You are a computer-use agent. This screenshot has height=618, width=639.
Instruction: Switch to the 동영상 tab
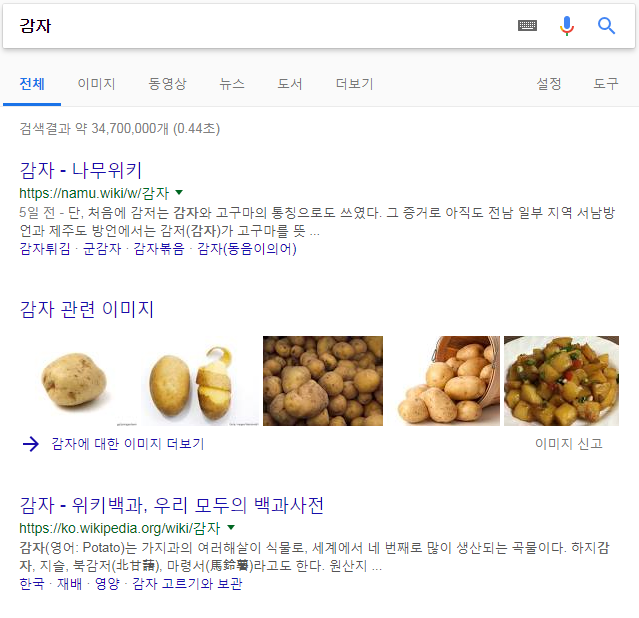tap(167, 84)
